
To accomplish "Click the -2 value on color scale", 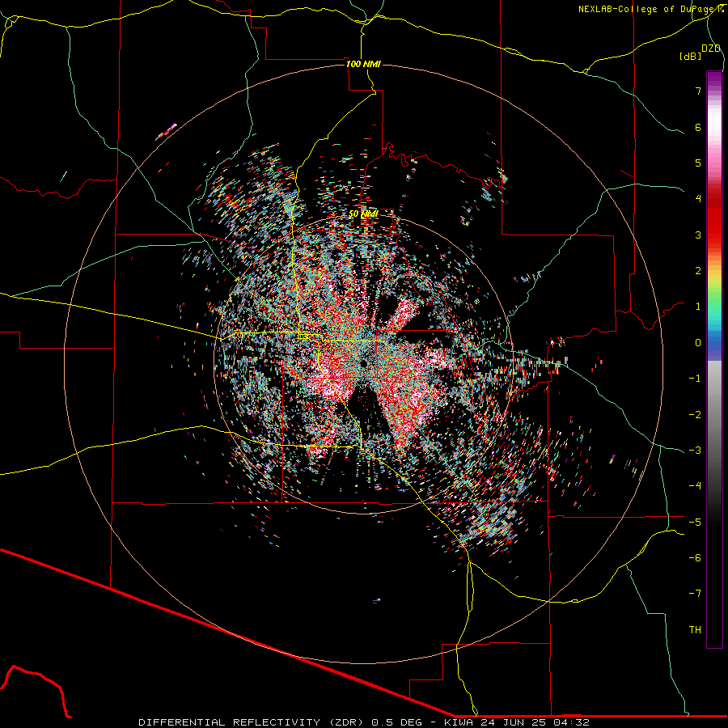I will pos(695,415).
